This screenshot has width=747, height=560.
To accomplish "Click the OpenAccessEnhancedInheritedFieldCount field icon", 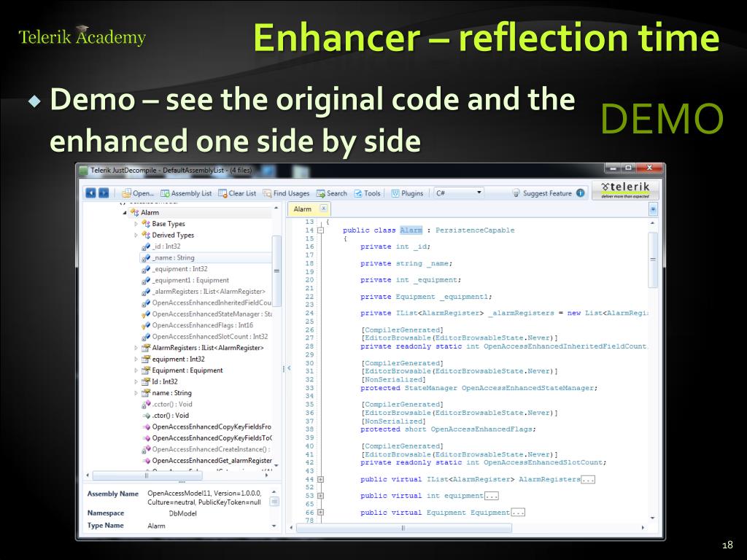I will pos(146,303).
